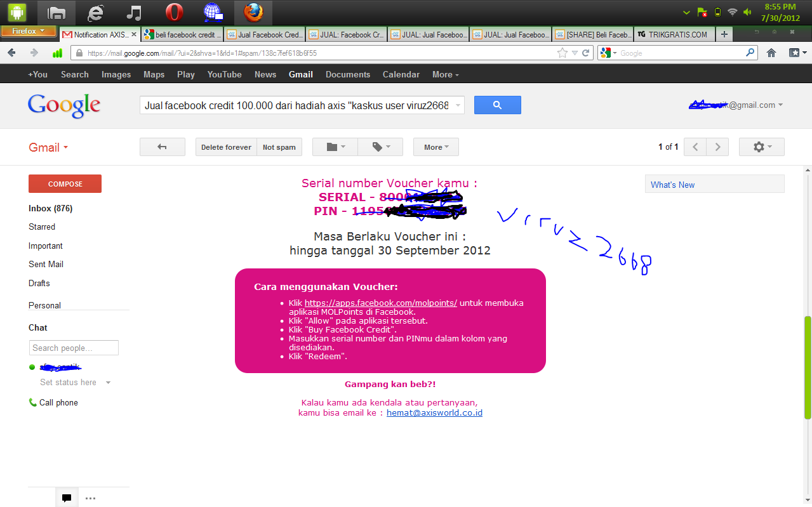Image resolution: width=812 pixels, height=507 pixels.
Task: Go forward one page in Firefox
Action: [34, 53]
